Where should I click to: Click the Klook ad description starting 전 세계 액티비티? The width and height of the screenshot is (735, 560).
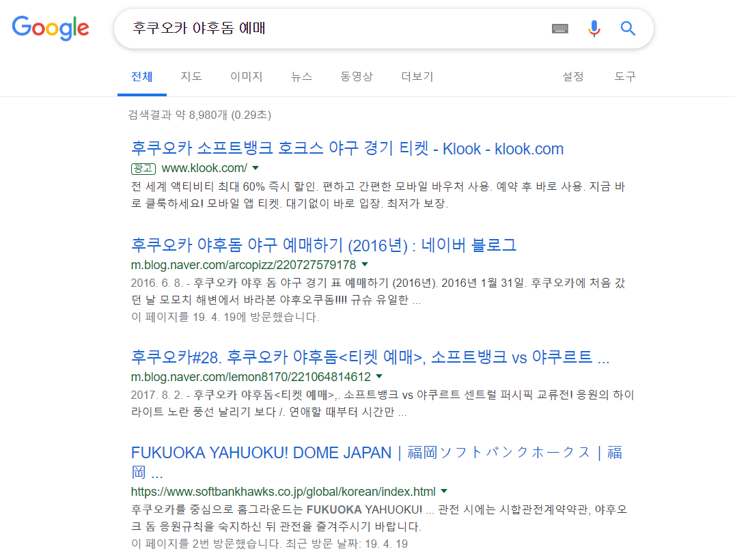[x=378, y=195]
